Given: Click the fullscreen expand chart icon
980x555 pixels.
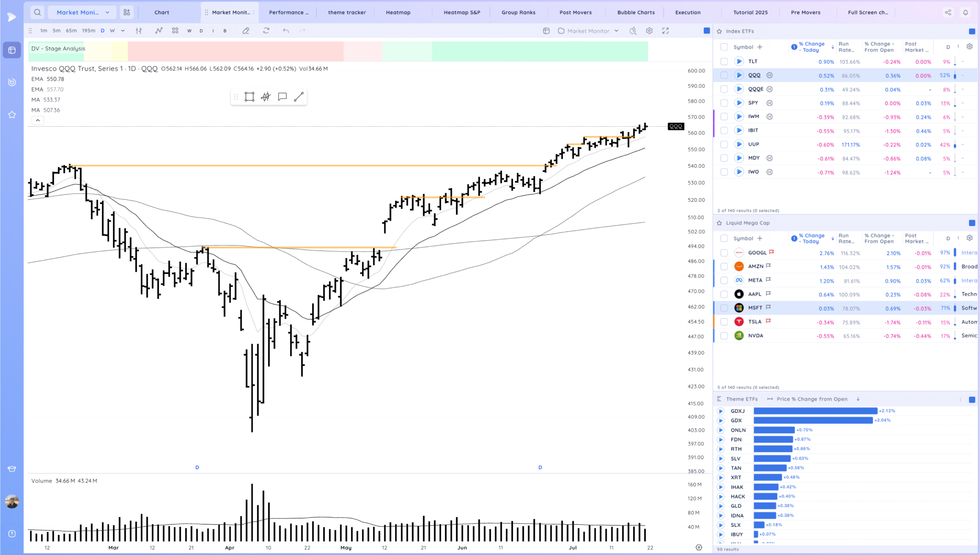Looking at the screenshot, I should tap(665, 31).
